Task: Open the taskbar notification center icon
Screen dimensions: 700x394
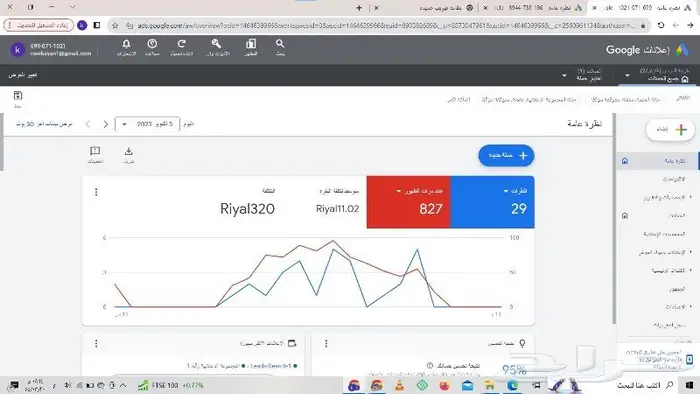Action: point(13,385)
